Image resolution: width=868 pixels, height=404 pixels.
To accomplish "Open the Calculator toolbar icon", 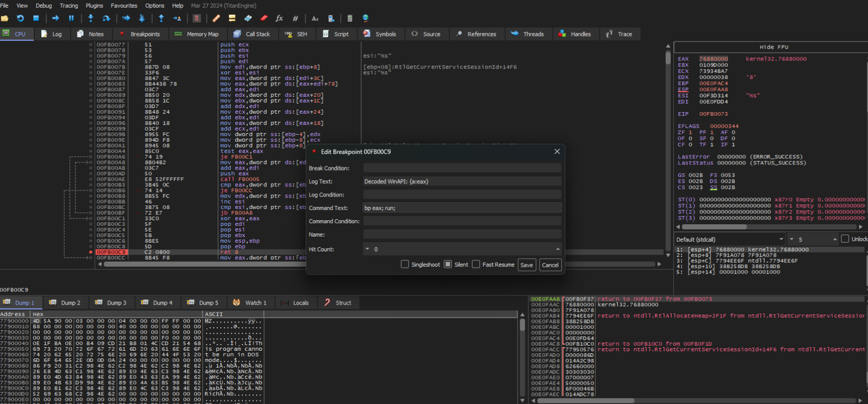I will click(350, 18).
